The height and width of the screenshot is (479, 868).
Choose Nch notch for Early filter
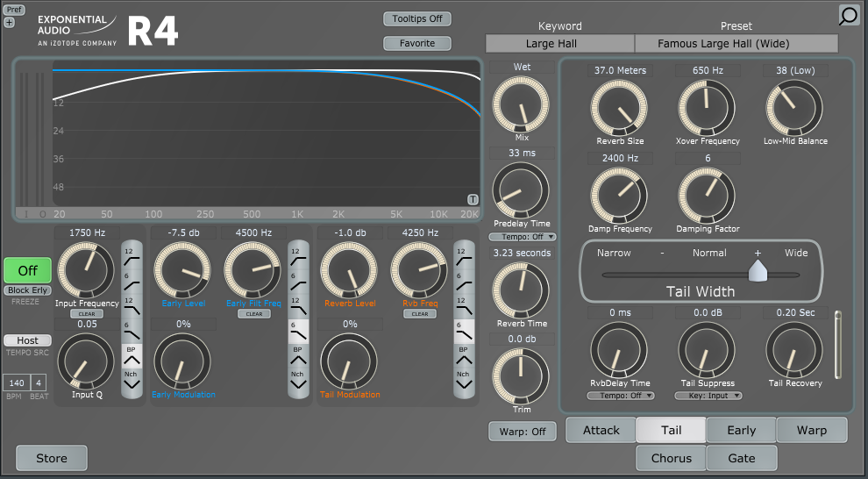[x=298, y=381]
